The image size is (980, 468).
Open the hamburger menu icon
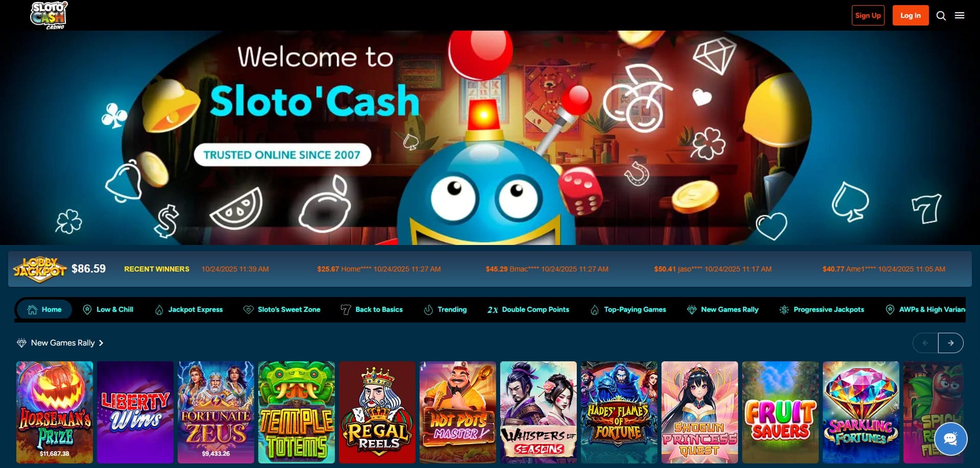tap(960, 15)
